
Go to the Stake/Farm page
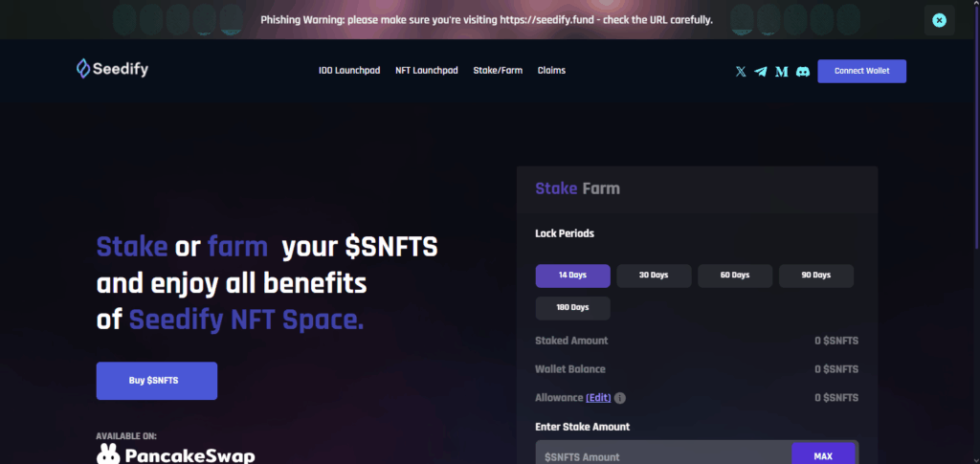pos(498,71)
